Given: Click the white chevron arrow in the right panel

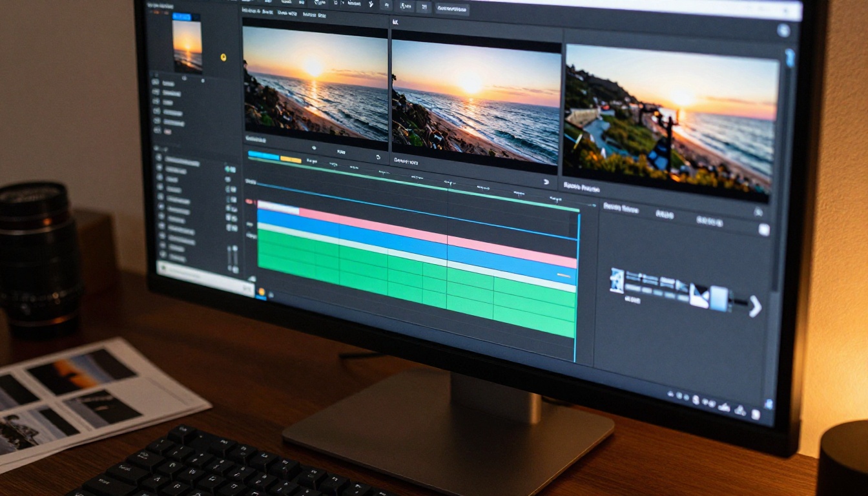Looking at the screenshot, I should 754,305.
